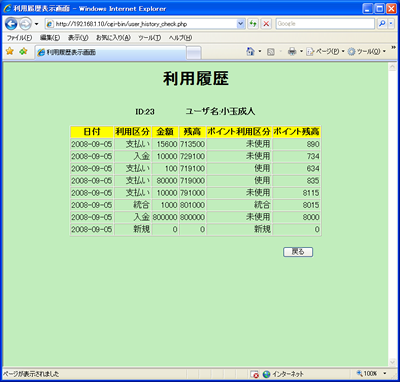Click the Search magnifier icon
Image resolution: width=400 pixels, height=382 pixels.
coord(382,24)
